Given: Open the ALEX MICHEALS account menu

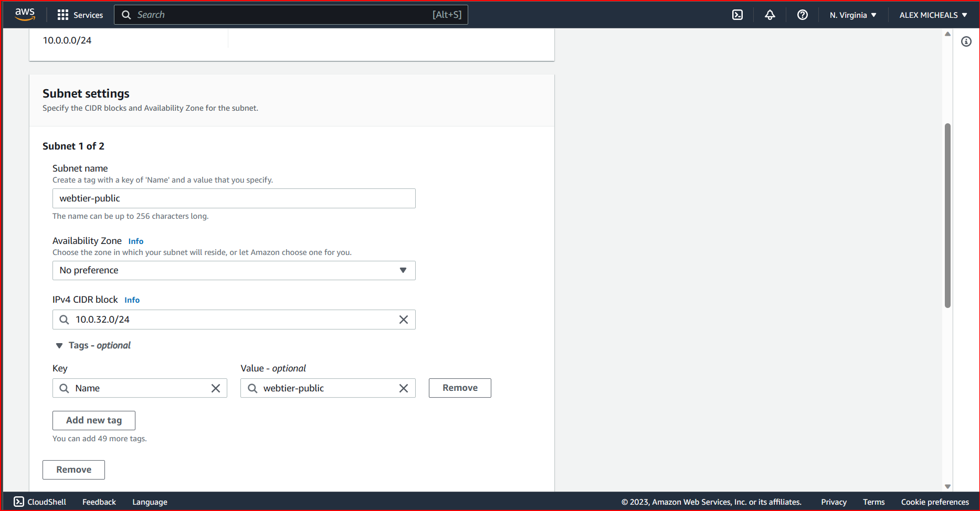Looking at the screenshot, I should pyautogui.click(x=932, y=15).
